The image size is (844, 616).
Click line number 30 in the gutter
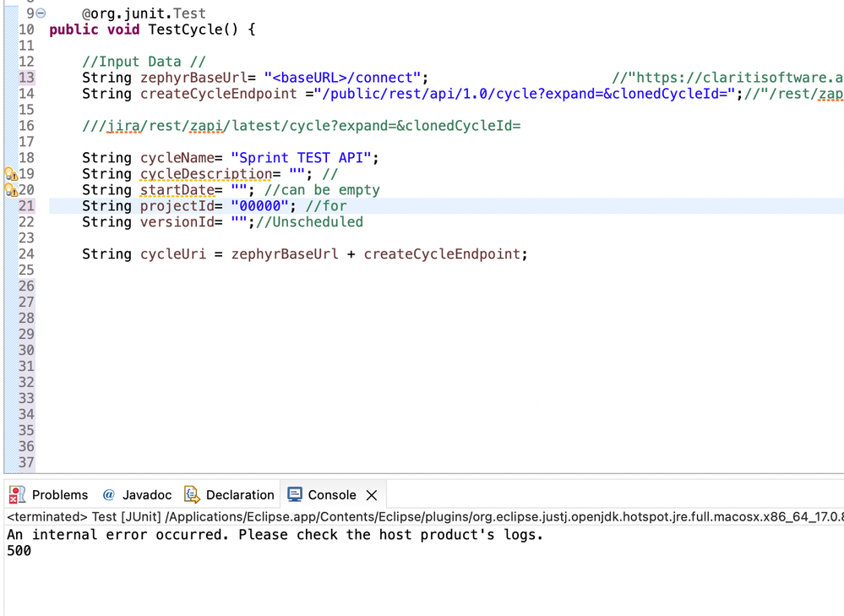tap(26, 351)
